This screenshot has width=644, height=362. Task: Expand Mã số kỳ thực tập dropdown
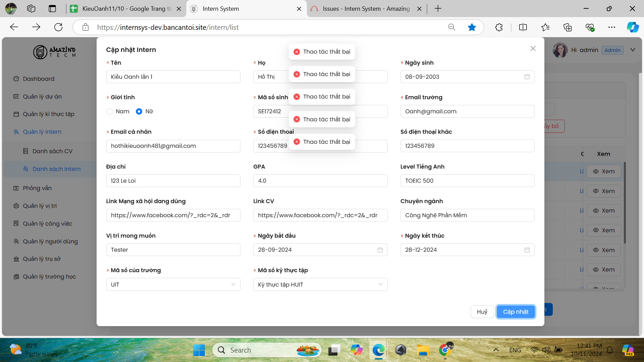(x=320, y=285)
